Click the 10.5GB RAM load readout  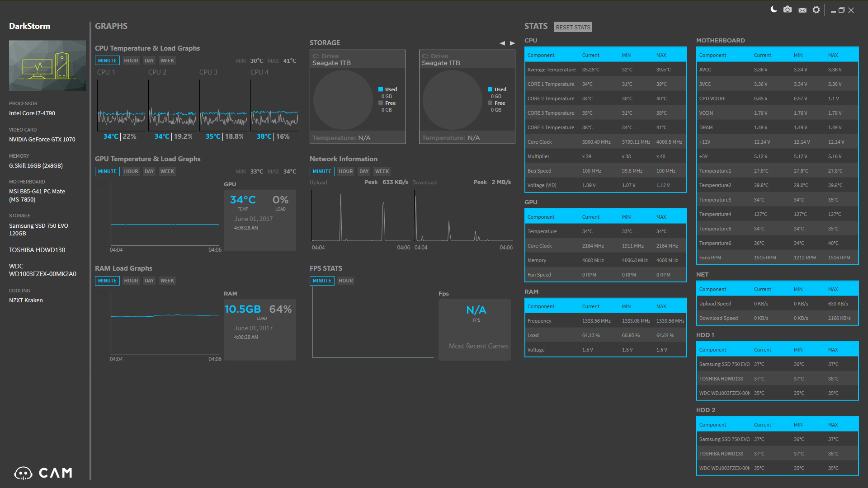[x=243, y=309]
